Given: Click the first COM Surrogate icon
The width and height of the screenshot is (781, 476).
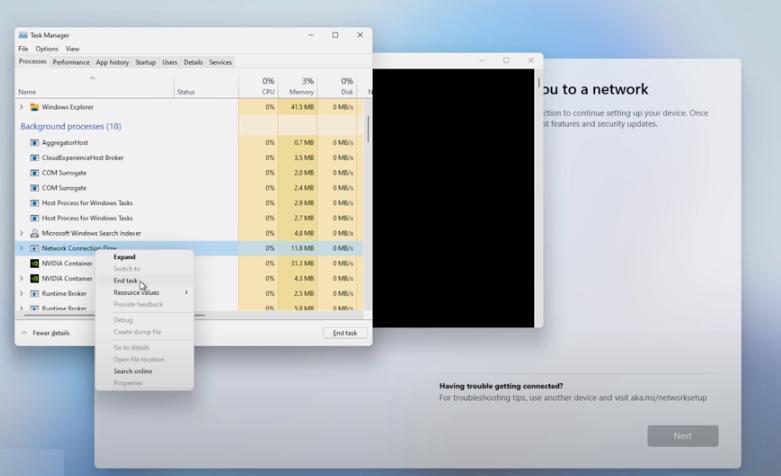Looking at the screenshot, I should 34,173.
